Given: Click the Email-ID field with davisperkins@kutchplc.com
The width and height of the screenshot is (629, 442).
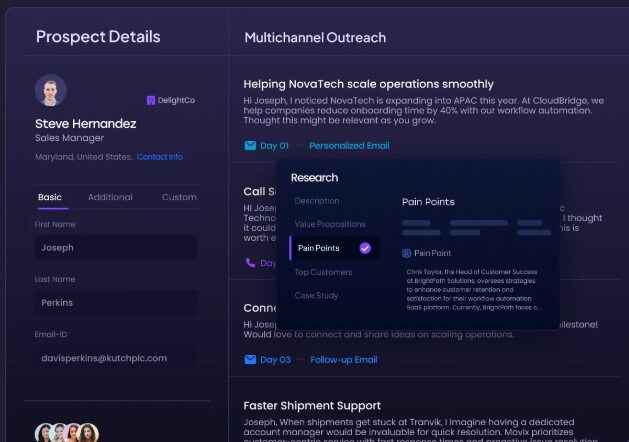Looking at the screenshot, I should point(116,358).
